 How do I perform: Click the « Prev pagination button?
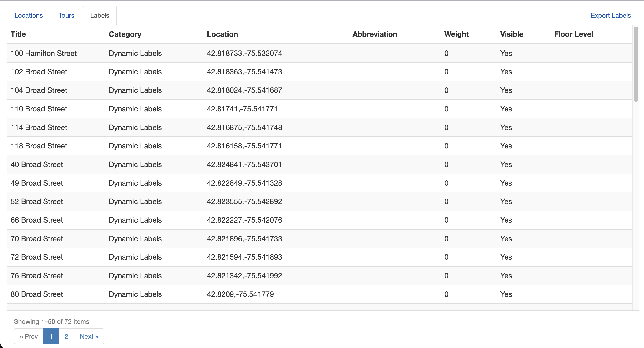29,336
